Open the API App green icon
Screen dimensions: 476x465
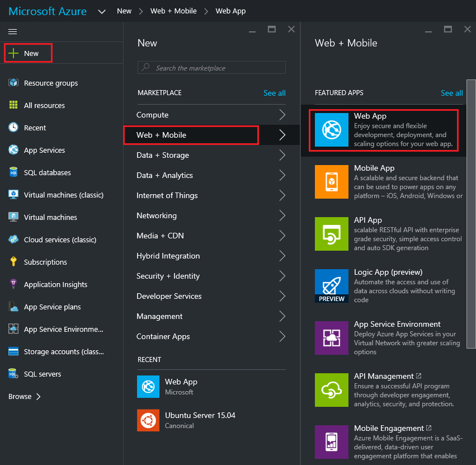332,233
